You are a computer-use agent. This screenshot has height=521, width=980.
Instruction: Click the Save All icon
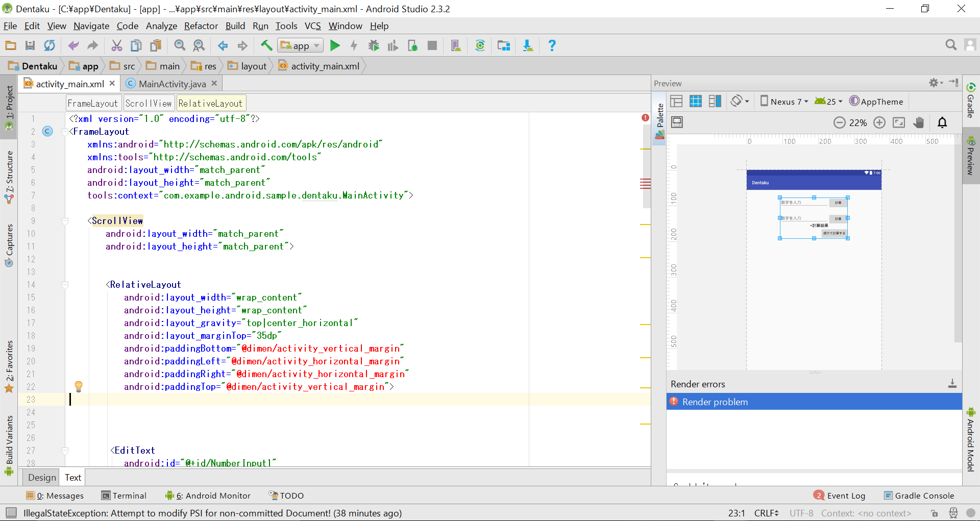click(x=30, y=46)
